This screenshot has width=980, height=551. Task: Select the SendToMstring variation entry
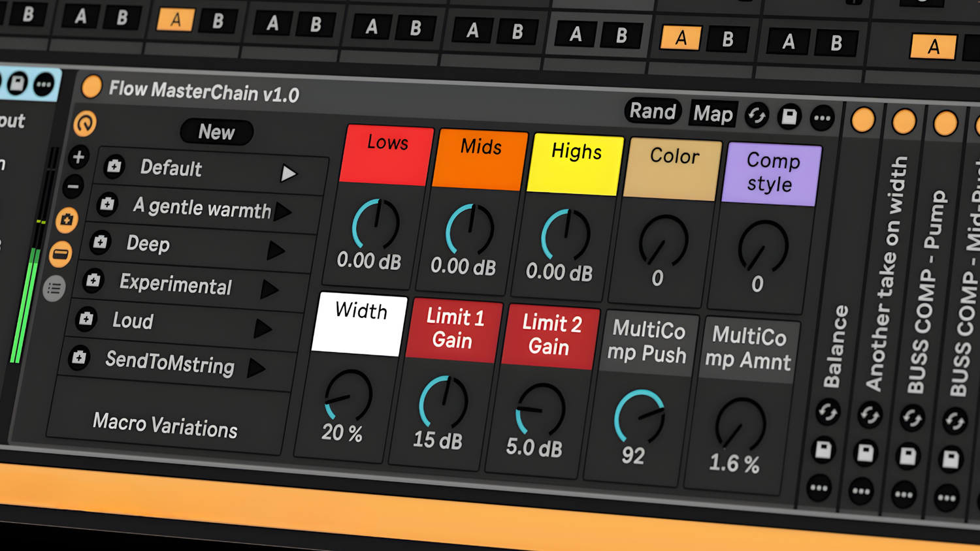click(x=169, y=362)
